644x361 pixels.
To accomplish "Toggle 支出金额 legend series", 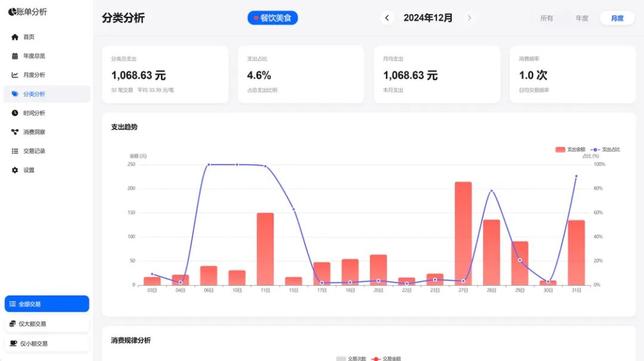I will coord(570,150).
